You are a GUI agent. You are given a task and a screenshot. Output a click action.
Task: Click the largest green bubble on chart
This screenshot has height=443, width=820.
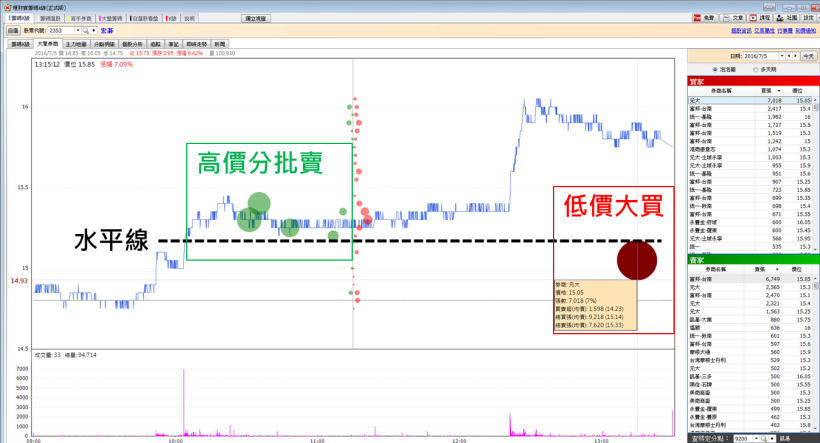pos(259,204)
